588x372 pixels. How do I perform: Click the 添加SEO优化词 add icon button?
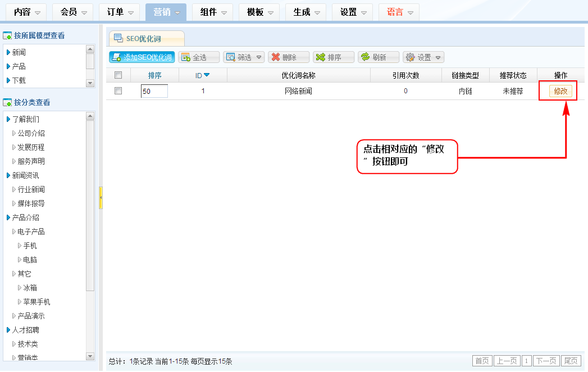tap(116, 57)
